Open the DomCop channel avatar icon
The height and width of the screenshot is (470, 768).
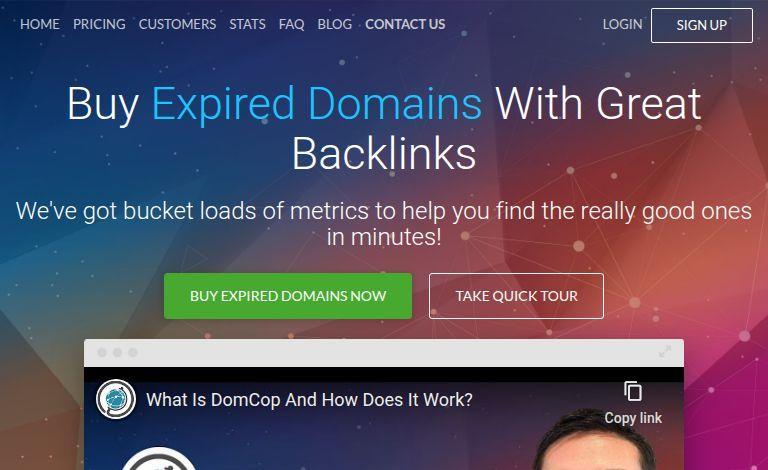pyautogui.click(x=116, y=399)
